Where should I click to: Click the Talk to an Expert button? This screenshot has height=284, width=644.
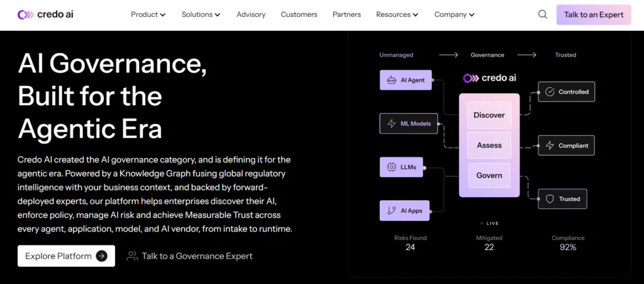(594, 14)
